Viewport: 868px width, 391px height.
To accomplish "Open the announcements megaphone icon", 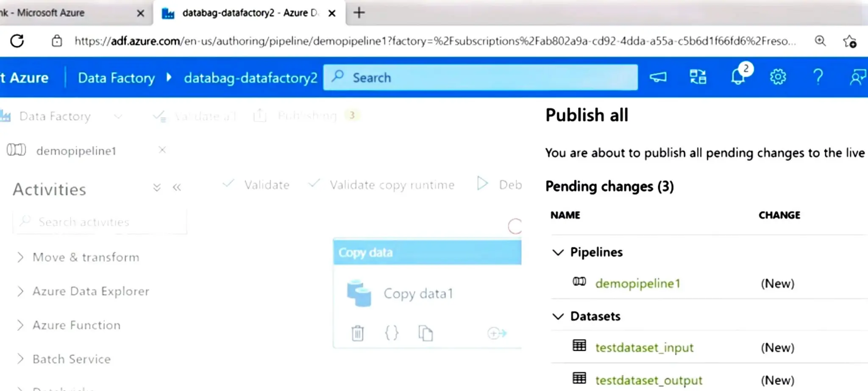I will [x=658, y=77].
